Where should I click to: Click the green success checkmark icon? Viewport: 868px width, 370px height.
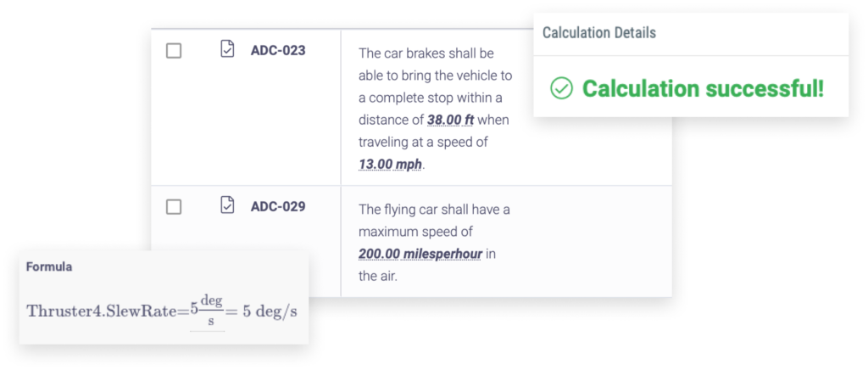561,88
